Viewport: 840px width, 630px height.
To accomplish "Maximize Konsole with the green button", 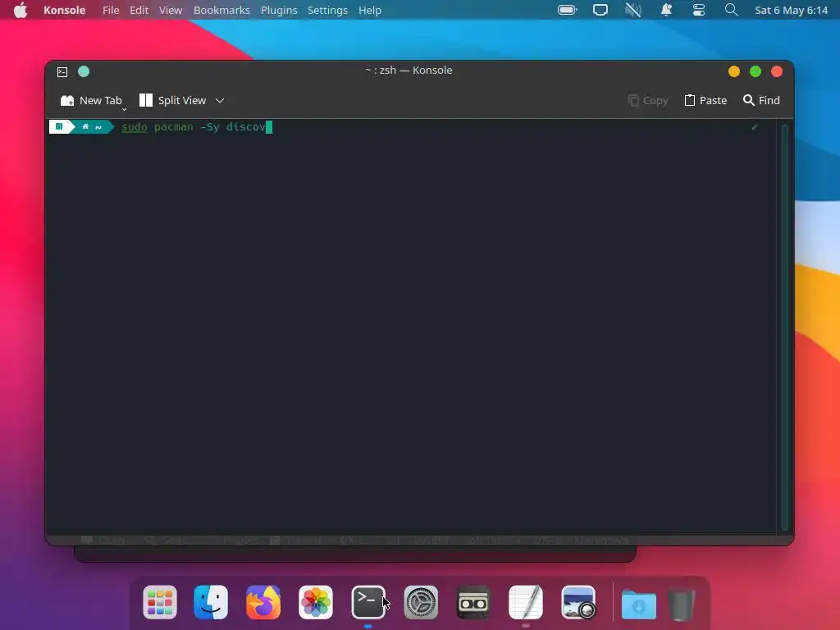I will click(x=756, y=71).
